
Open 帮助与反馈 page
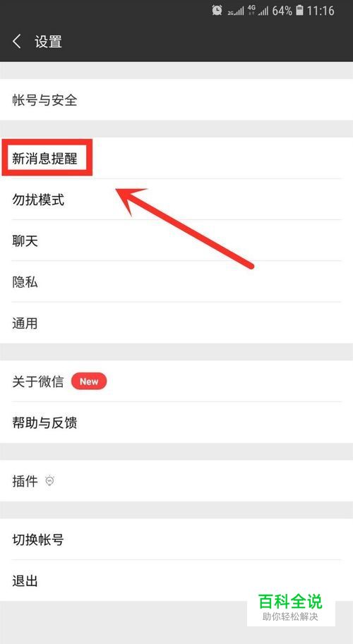pyautogui.click(x=176, y=423)
